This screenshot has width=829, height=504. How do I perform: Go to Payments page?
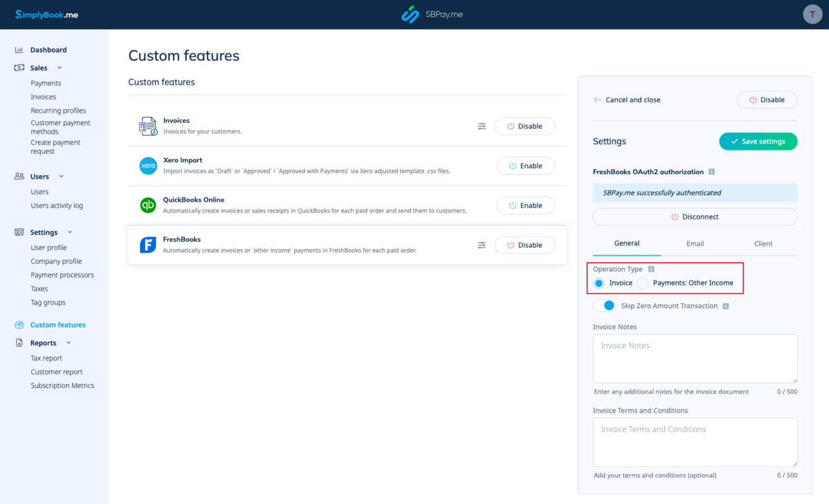point(46,84)
